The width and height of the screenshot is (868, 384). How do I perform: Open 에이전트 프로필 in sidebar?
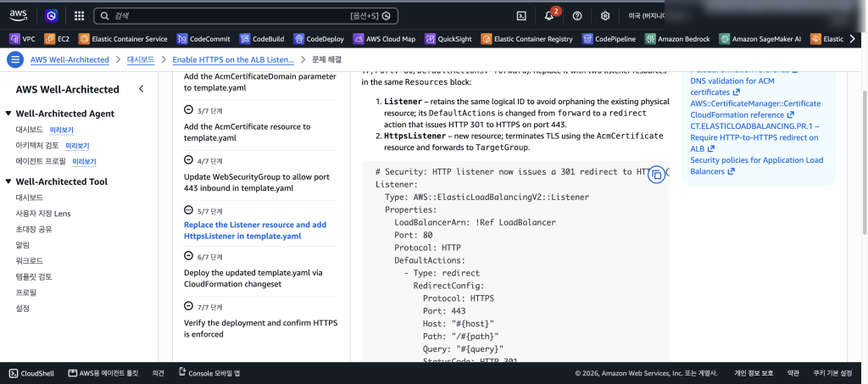tap(41, 162)
